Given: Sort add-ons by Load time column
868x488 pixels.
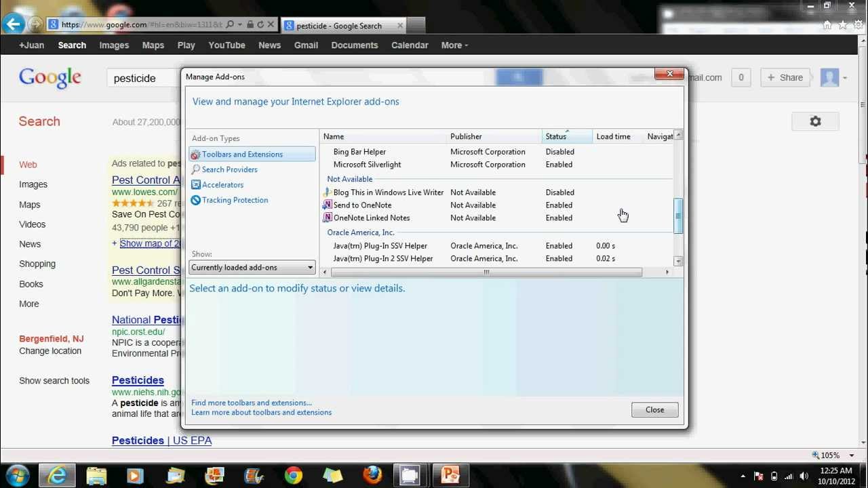Looking at the screenshot, I should [x=618, y=137].
